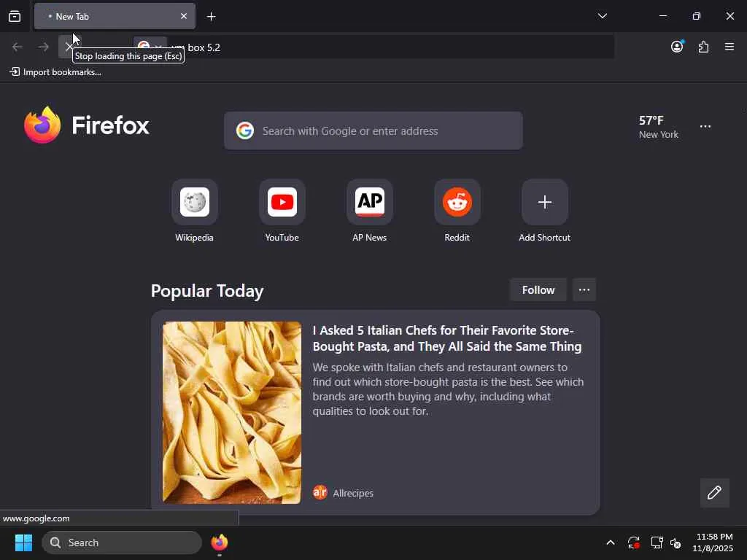The height and width of the screenshot is (560, 747).
Task: Open the AP News shortcut
Action: pos(370,202)
